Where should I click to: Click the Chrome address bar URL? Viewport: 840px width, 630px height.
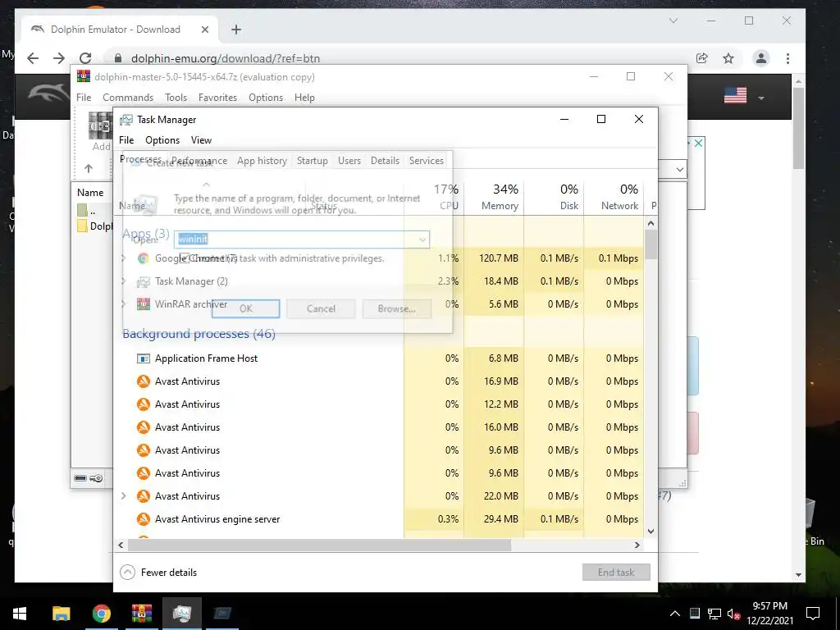click(226, 58)
